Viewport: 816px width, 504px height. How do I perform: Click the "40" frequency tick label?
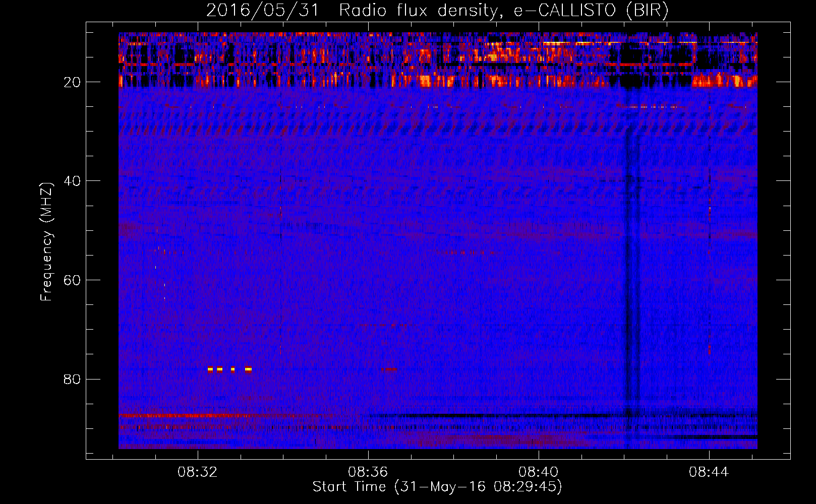click(72, 181)
